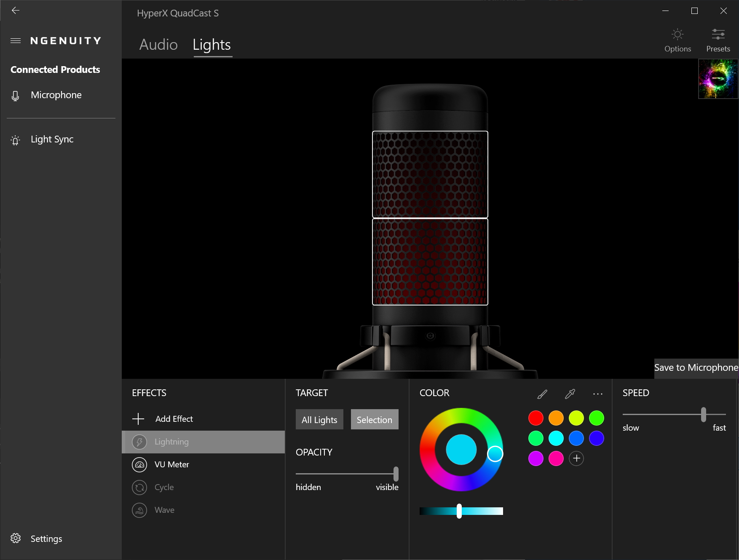Toggle target to Selection

click(x=374, y=420)
